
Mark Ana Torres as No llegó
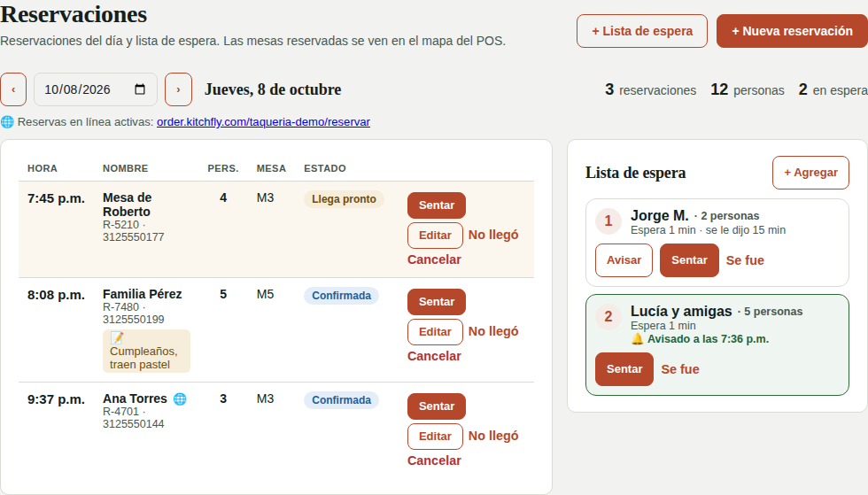tap(493, 436)
